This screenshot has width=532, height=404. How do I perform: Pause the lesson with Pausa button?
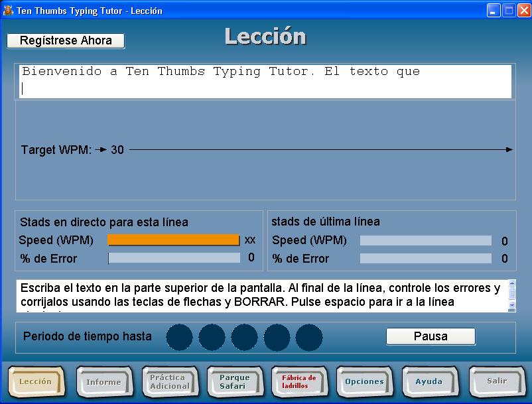tap(431, 336)
